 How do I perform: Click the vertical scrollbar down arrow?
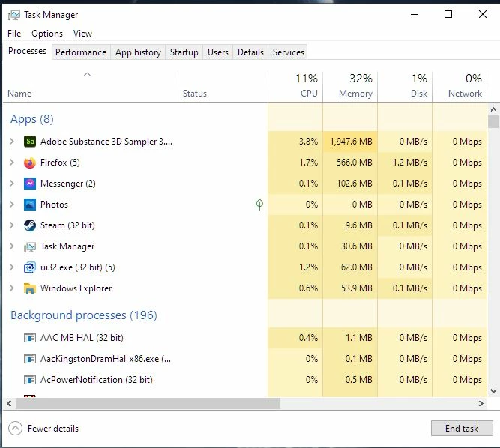click(x=493, y=391)
